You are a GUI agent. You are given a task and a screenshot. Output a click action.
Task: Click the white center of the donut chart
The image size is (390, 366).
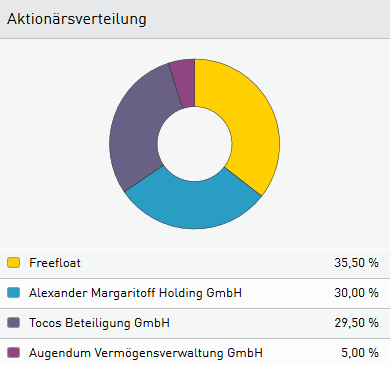pyautogui.click(x=195, y=144)
